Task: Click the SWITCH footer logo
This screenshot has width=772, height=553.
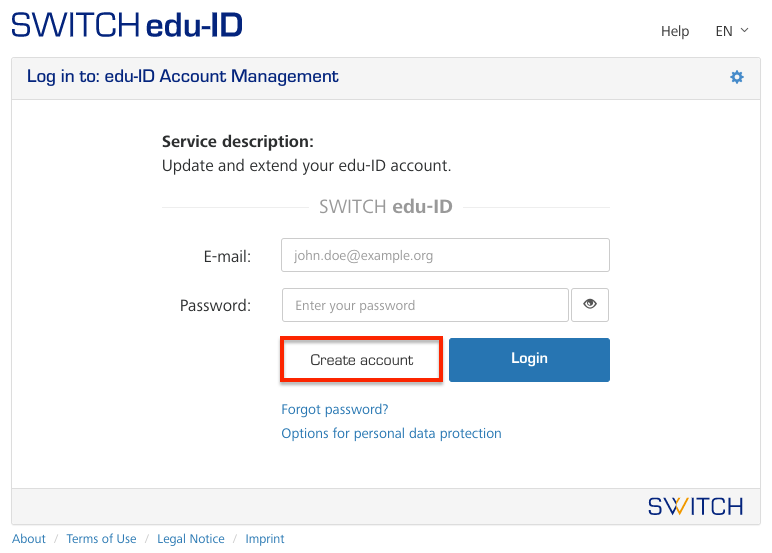Action: 695,505
